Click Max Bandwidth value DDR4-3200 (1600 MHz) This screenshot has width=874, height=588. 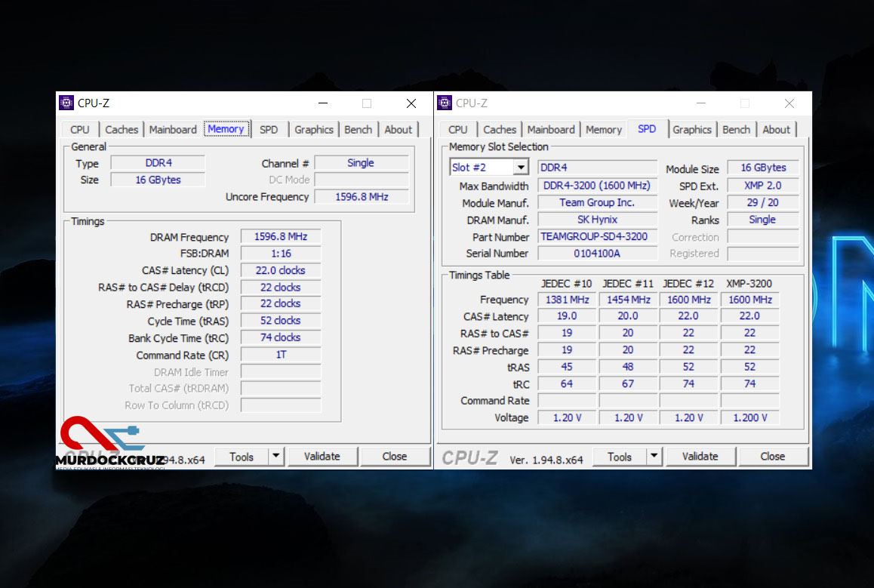tap(597, 186)
